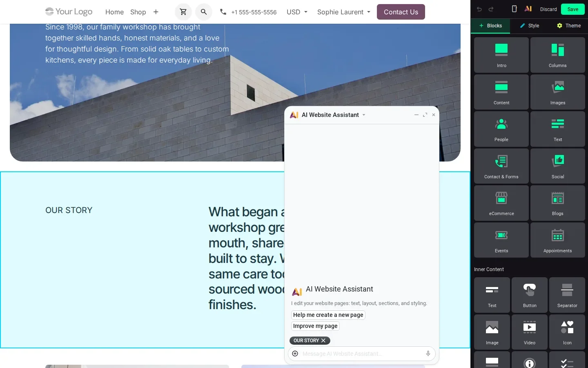Go to the Home menu item
588x368 pixels.
[114, 12]
